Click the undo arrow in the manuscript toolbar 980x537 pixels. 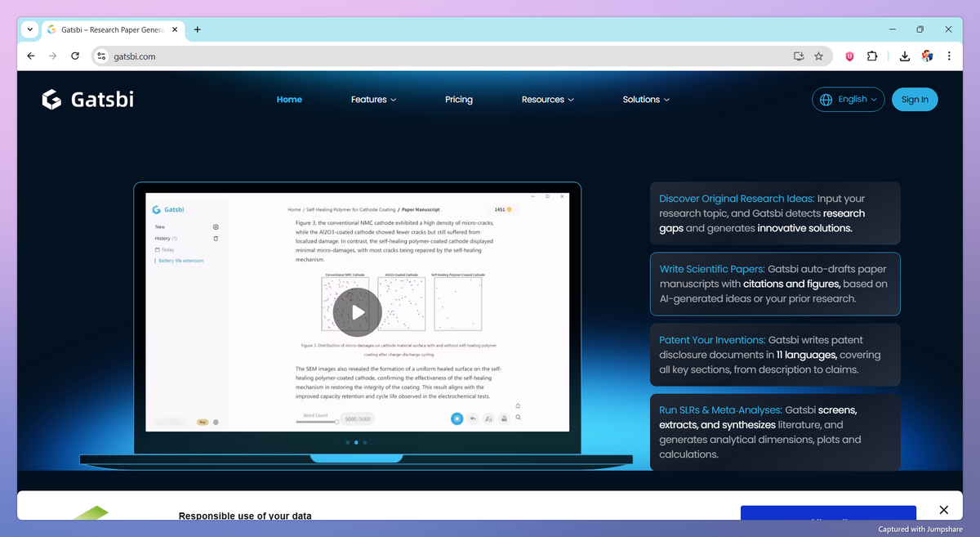coord(473,418)
